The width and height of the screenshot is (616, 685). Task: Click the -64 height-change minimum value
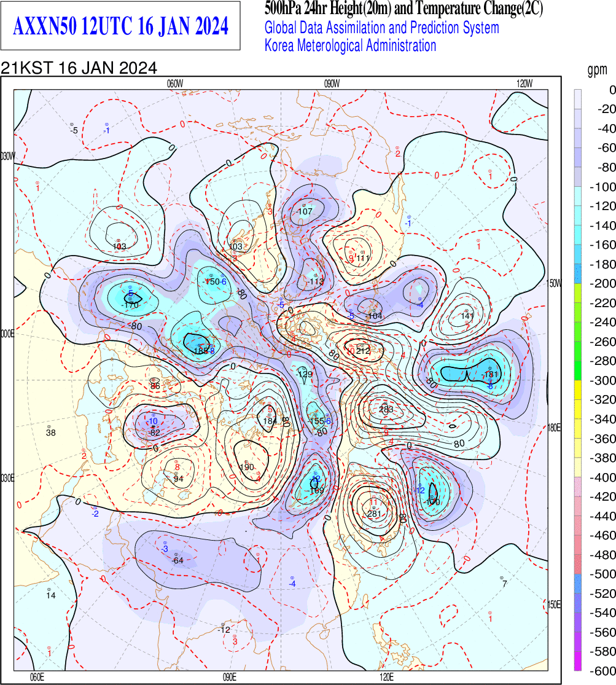[x=177, y=560]
